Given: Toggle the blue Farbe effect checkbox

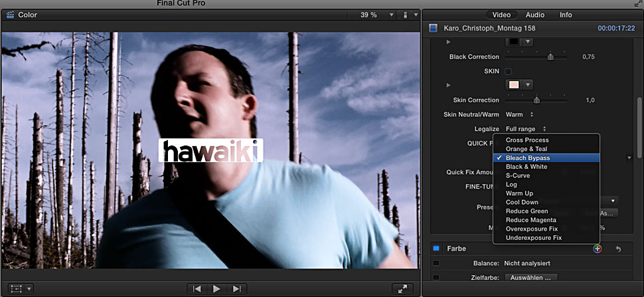Looking at the screenshot, I should click(x=436, y=248).
